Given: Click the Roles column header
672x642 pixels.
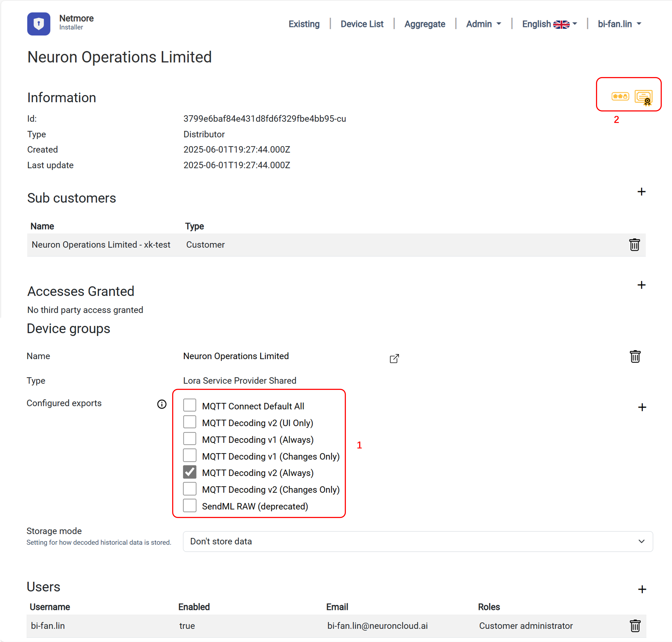Looking at the screenshot, I should pyautogui.click(x=489, y=607).
